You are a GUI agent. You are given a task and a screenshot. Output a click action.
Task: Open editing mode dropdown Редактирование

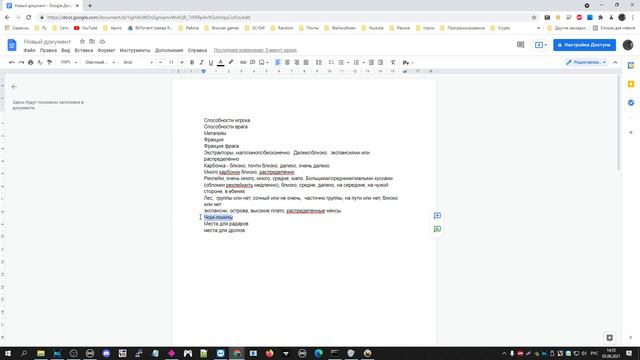click(586, 62)
